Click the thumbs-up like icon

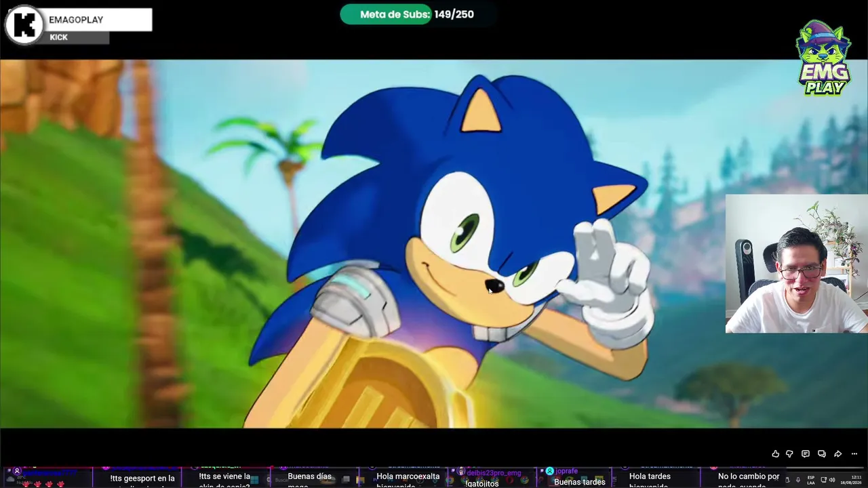click(776, 454)
